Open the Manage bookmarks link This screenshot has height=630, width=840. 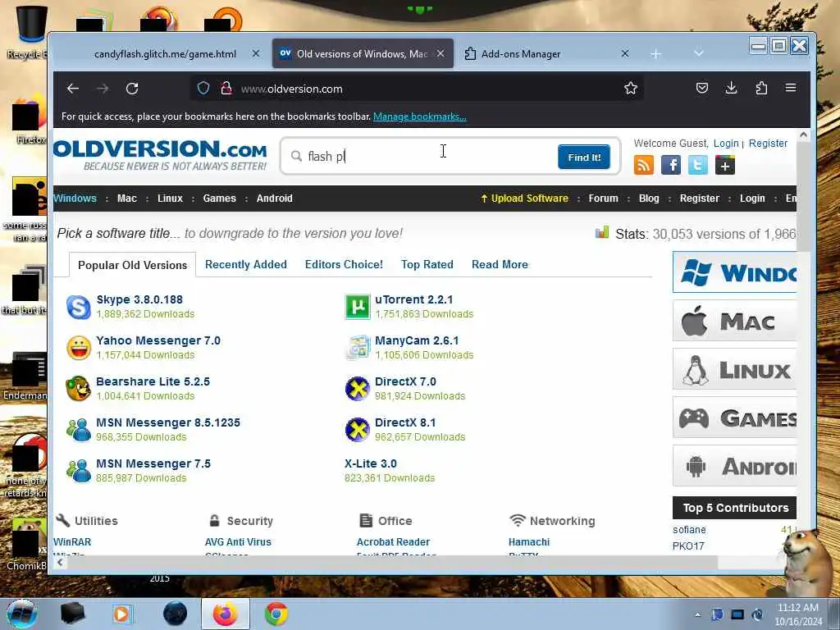click(419, 116)
